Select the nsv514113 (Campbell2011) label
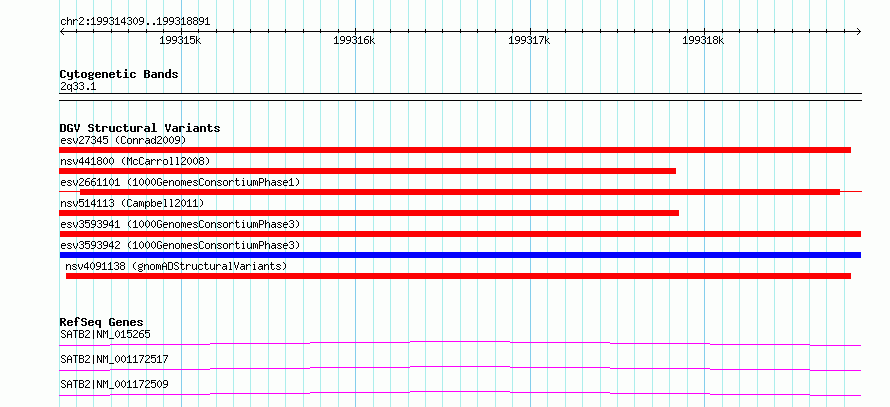This screenshot has width=890, height=407. click(x=132, y=203)
